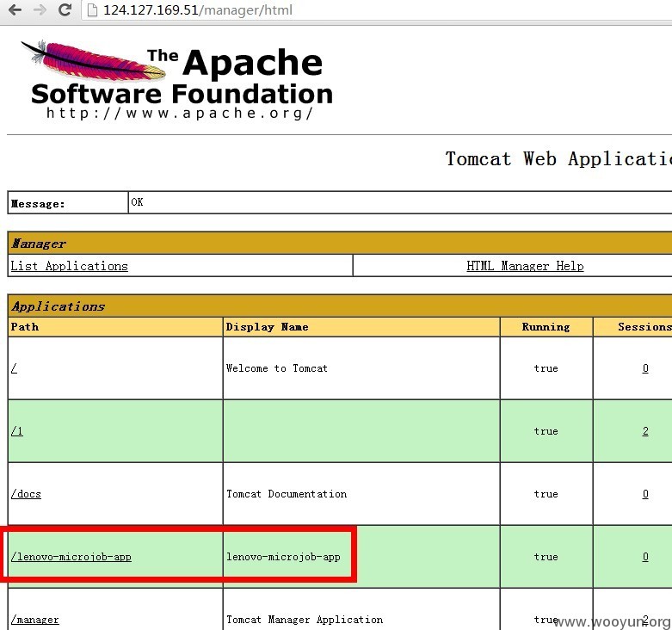Click the page icon in address bar
Image resolution: width=672 pixels, height=630 pixels.
pos(92,9)
